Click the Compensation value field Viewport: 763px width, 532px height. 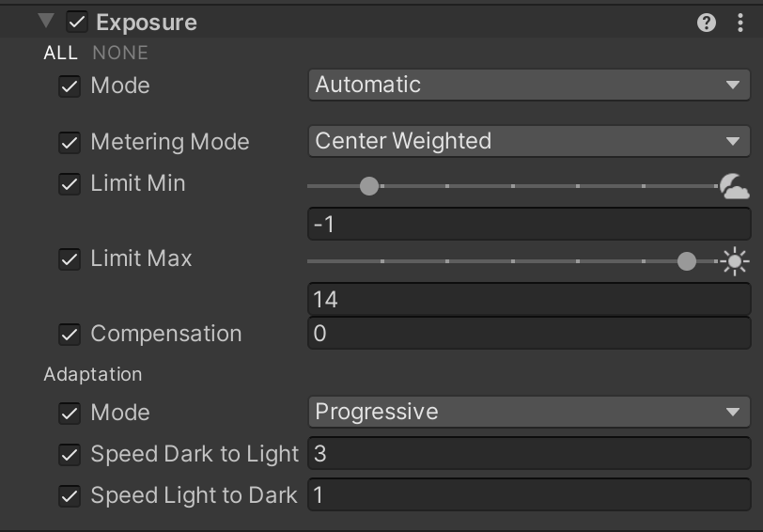(529, 334)
